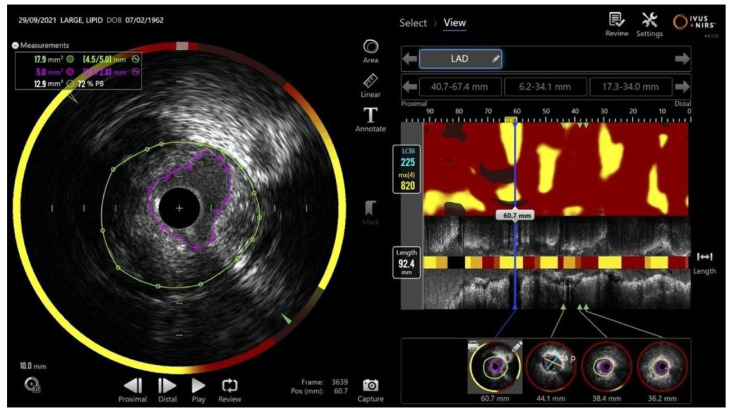Collapse the Measurements panel
732x412 pixels.
(15, 45)
